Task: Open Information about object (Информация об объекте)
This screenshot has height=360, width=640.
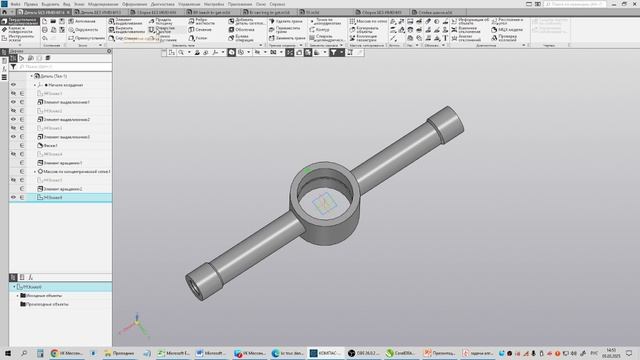Action: [470, 21]
